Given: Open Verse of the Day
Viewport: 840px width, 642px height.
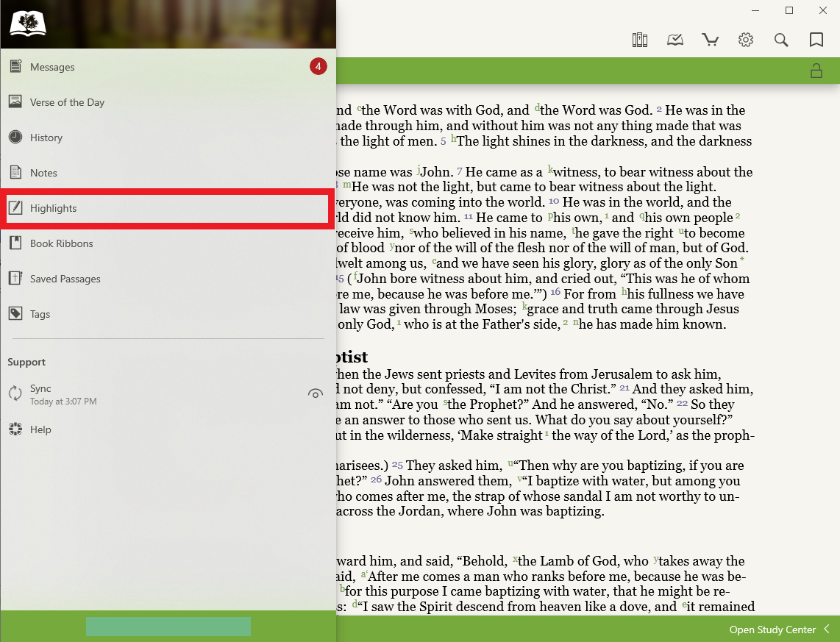Looking at the screenshot, I should (x=67, y=102).
